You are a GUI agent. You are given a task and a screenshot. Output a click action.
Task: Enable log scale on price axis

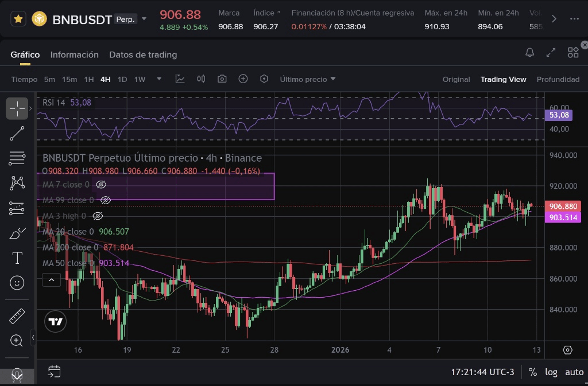(551, 372)
